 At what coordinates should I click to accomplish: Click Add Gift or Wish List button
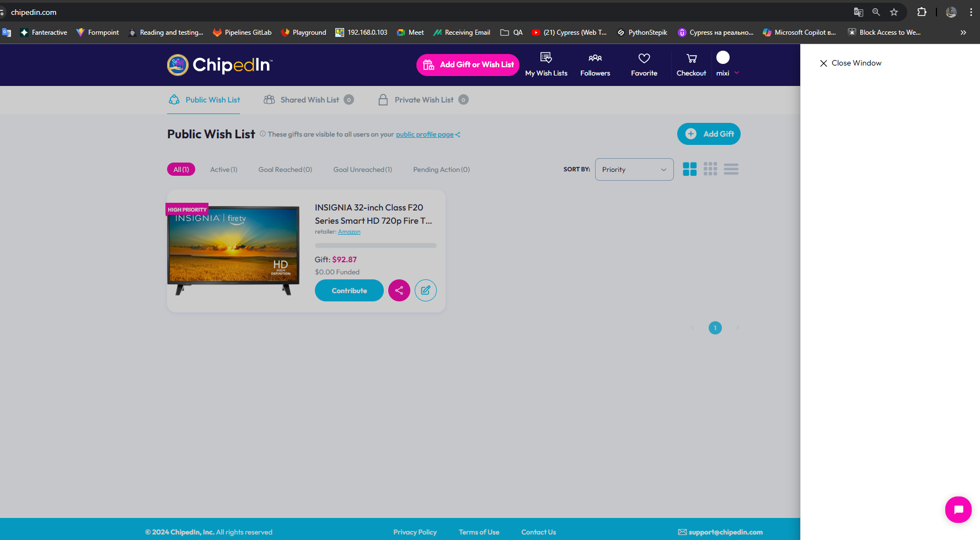coord(468,64)
